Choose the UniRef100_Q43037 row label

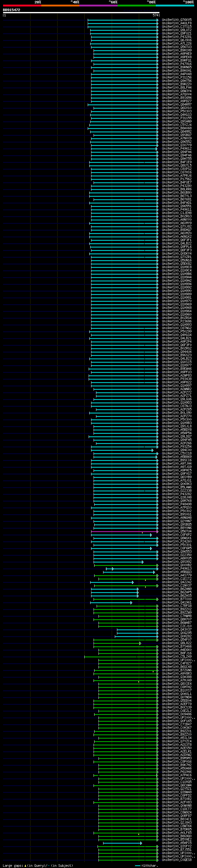point(177,629)
